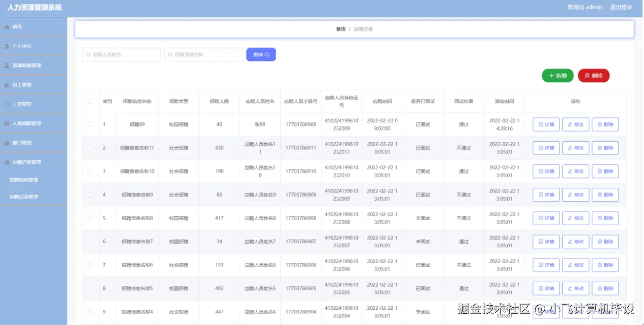Expand the 个人中心 sidebar chevron
The width and height of the screenshot is (644, 325).
(59, 46)
